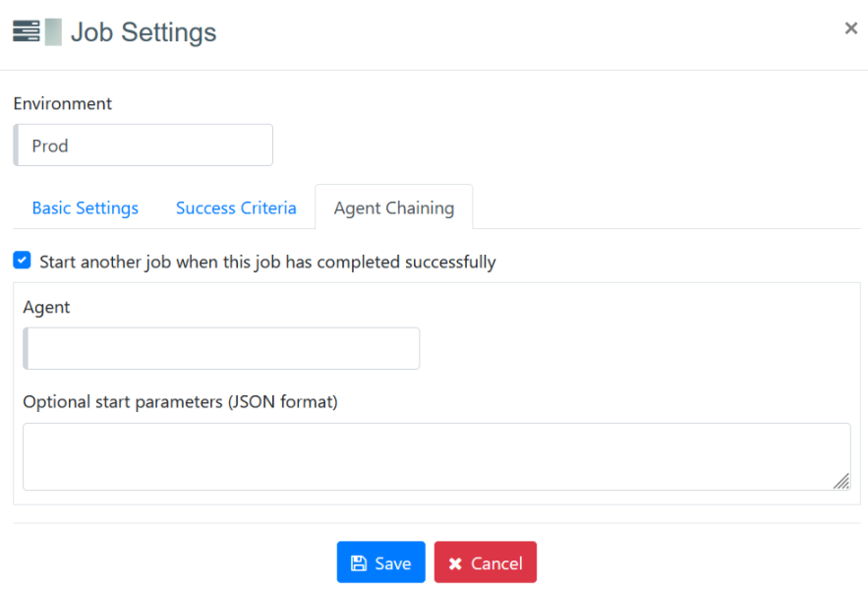The image size is (868, 590).
Task: Save the job settings
Action: coord(381,562)
